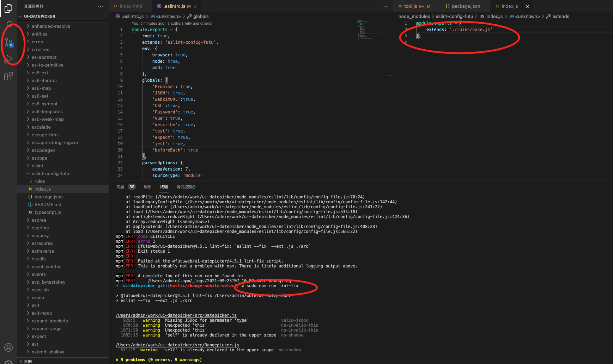Expand the es-abstract folder

point(63,57)
